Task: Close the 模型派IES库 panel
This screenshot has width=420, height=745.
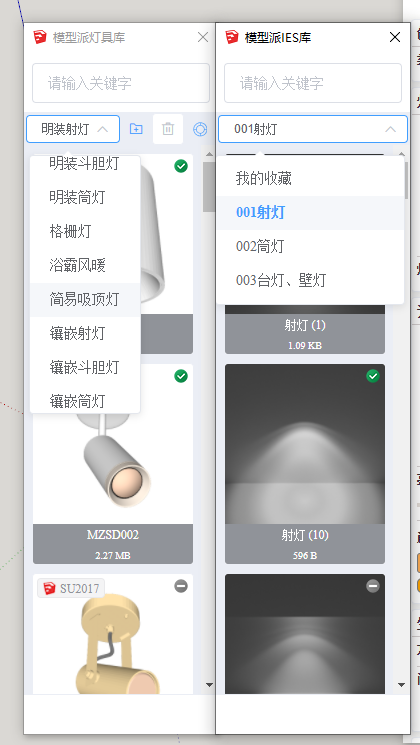Action: (x=395, y=37)
